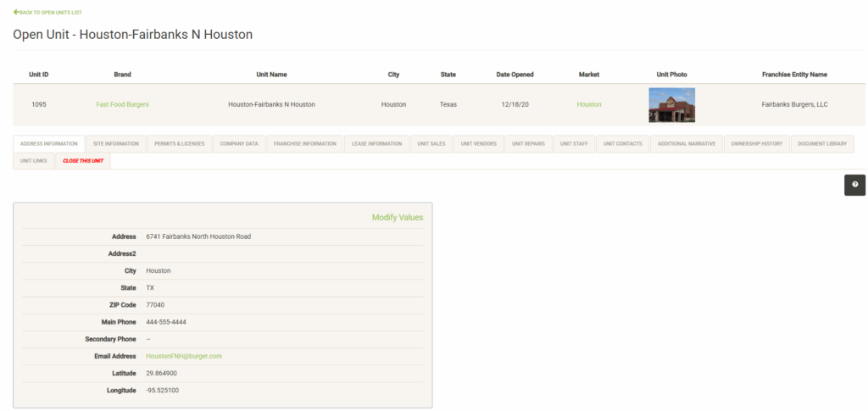868x411 pixels.
Task: Select the Unit Repairs tab
Action: coord(529,144)
